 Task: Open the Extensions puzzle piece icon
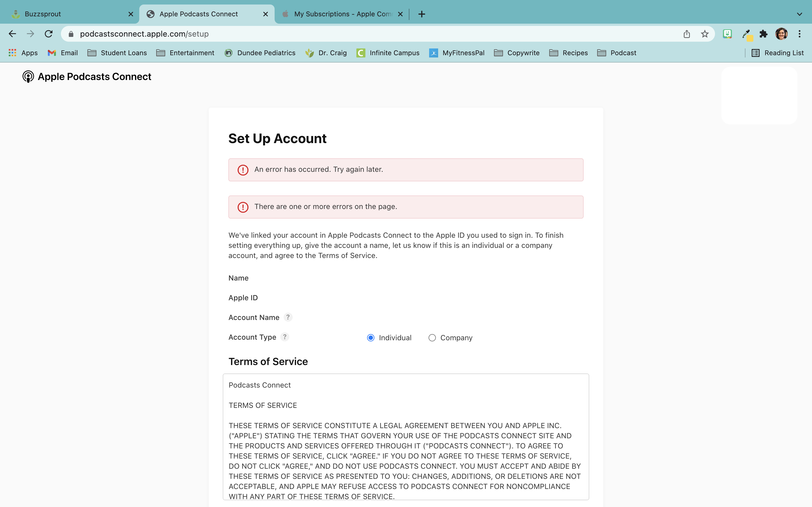pos(763,34)
